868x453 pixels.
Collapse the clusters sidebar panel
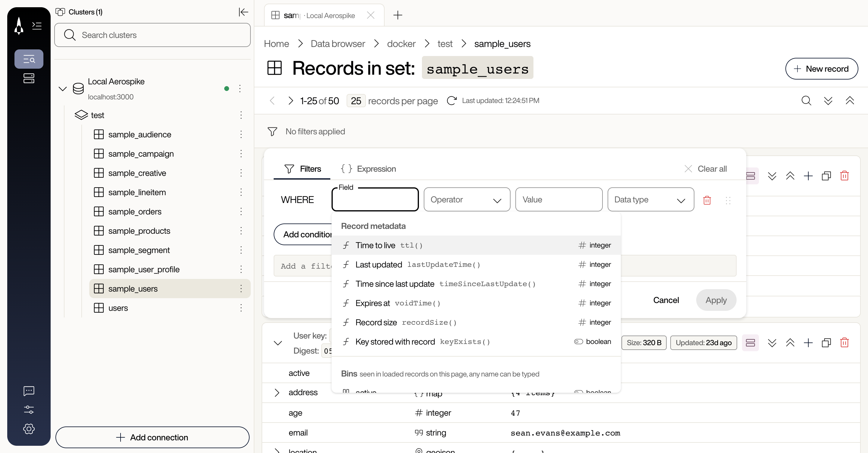[x=243, y=12]
